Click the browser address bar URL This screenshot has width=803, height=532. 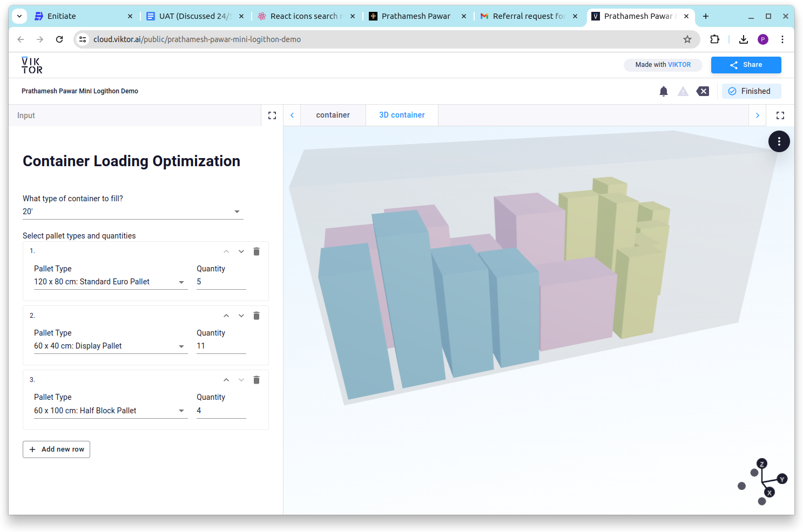click(197, 39)
